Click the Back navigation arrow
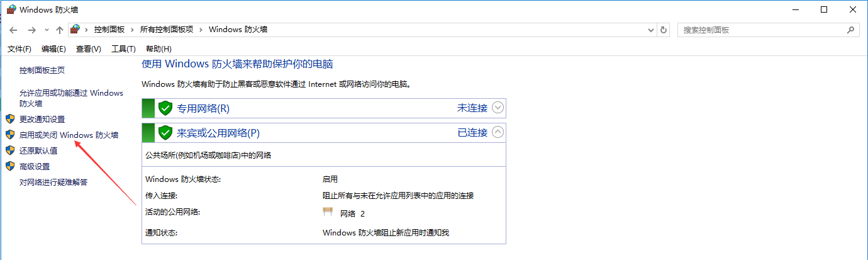Viewport: 868px width, 260px height. [x=13, y=30]
